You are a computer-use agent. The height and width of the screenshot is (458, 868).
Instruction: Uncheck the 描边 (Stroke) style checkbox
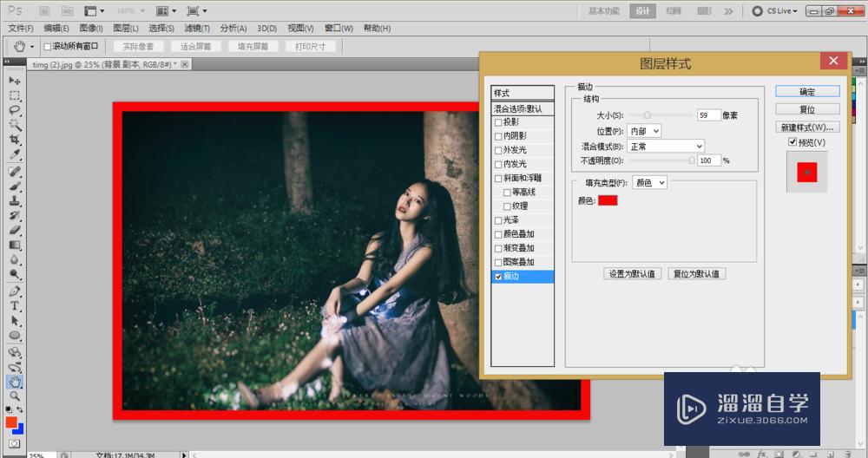pos(498,277)
